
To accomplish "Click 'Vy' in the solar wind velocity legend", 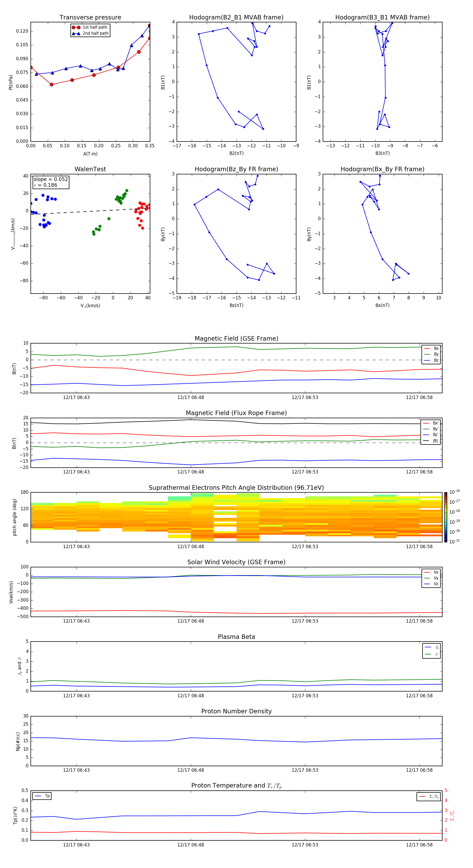I will (436, 578).
